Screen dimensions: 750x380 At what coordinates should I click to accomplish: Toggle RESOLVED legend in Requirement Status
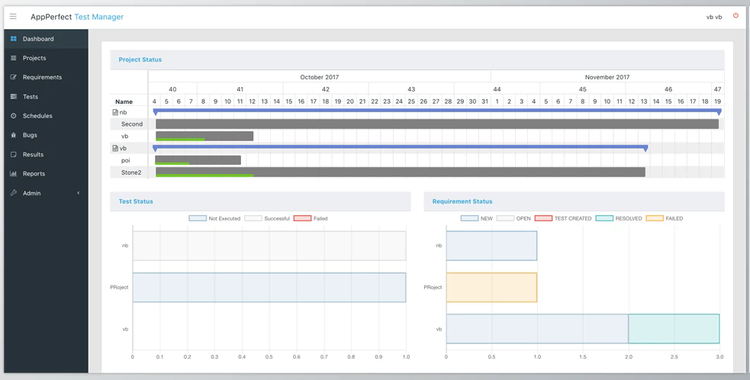[619, 218]
